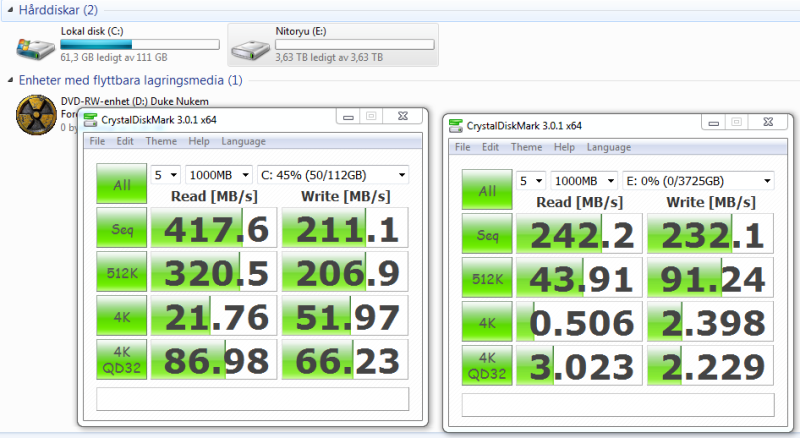This screenshot has width=800, height=438.
Task: Collapse the Hårddiskar (2) group
Action: point(10,10)
